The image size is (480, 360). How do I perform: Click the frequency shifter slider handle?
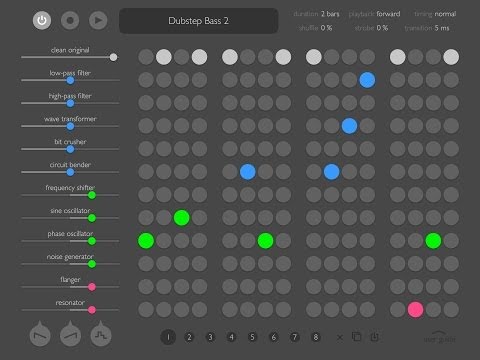(x=92, y=195)
